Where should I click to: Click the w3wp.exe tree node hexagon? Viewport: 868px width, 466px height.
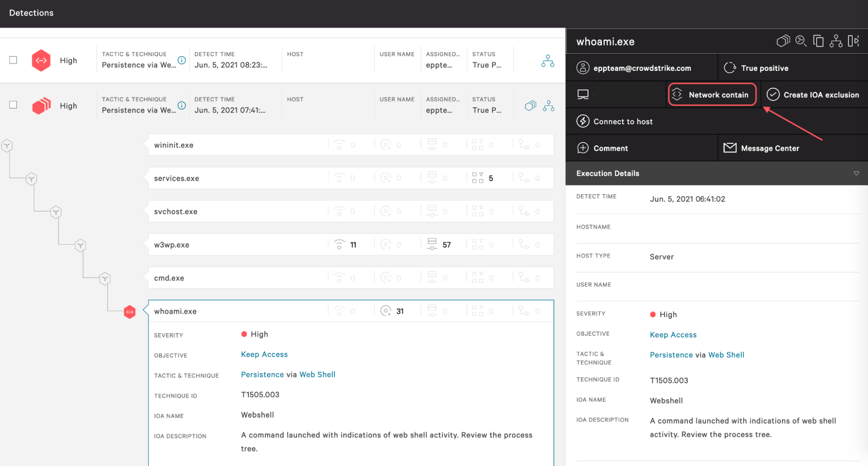coord(80,245)
